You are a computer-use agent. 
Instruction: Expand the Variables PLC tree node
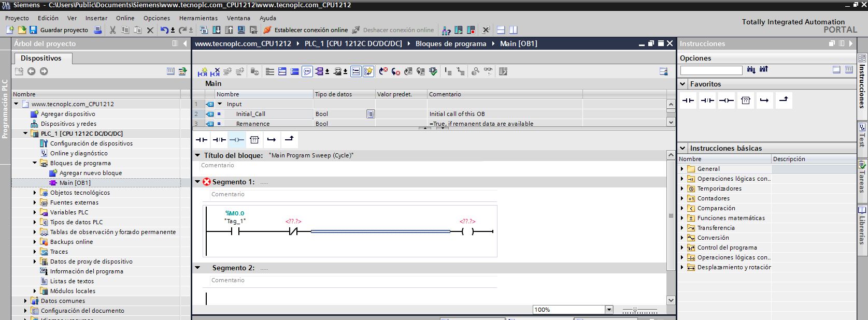(35, 212)
